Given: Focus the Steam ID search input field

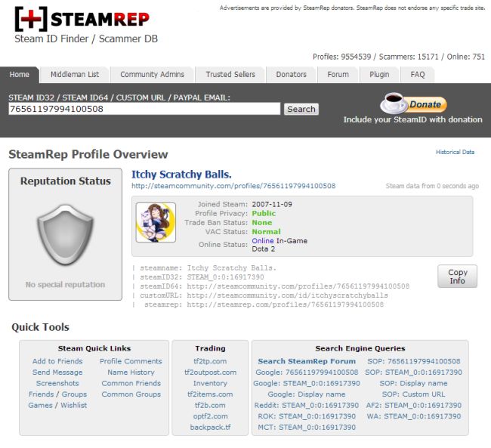Looking at the screenshot, I should (x=144, y=109).
